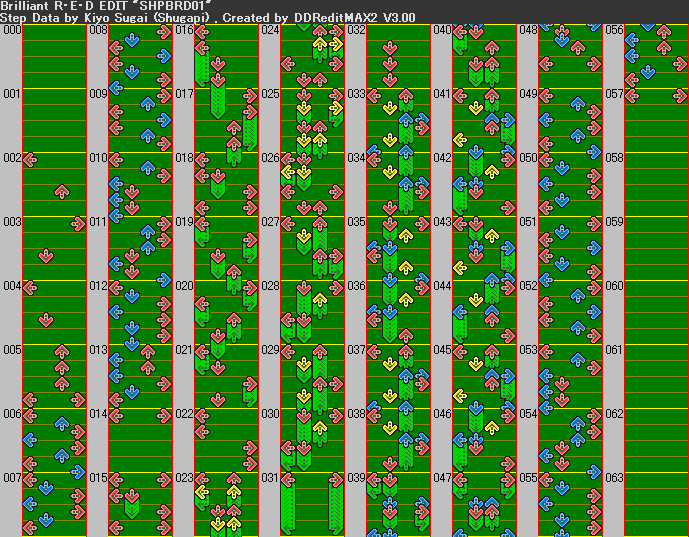Click the red left arrow in measure 012

tap(116, 288)
